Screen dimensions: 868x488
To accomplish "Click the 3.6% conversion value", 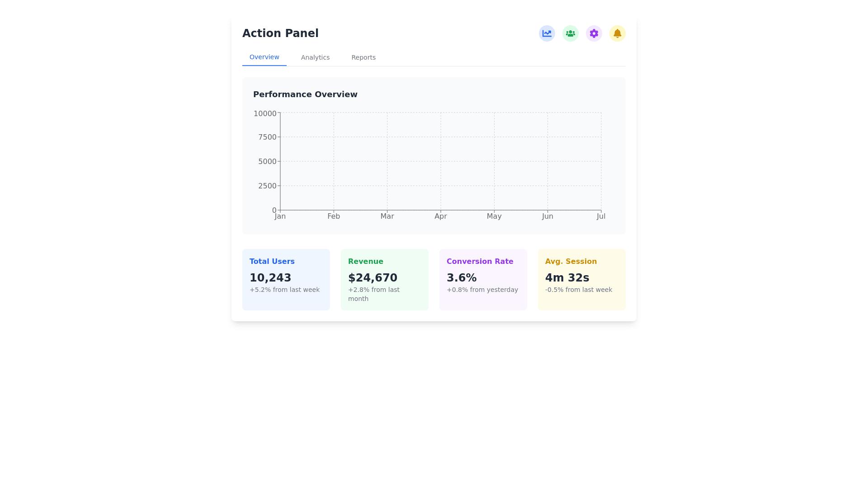I will pyautogui.click(x=461, y=277).
